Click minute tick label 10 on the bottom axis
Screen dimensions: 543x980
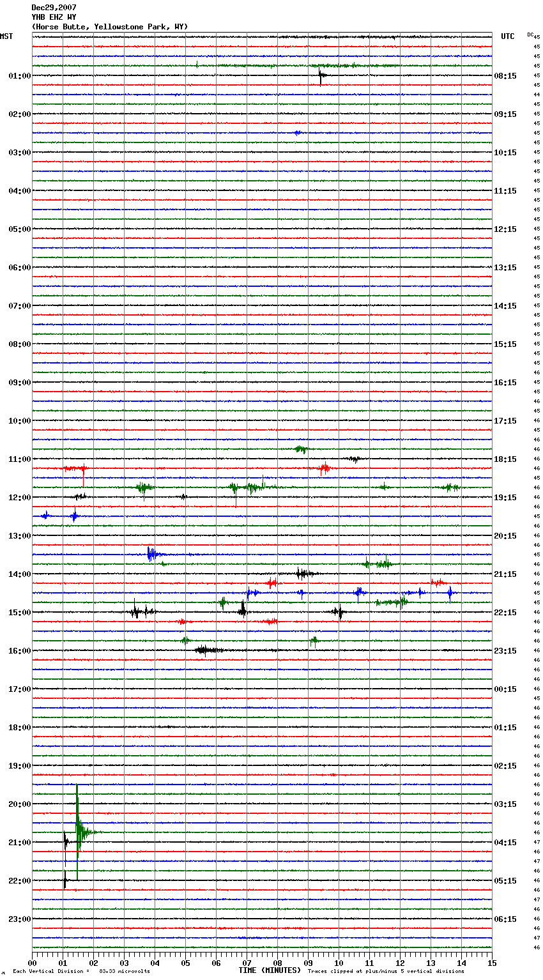click(x=339, y=963)
